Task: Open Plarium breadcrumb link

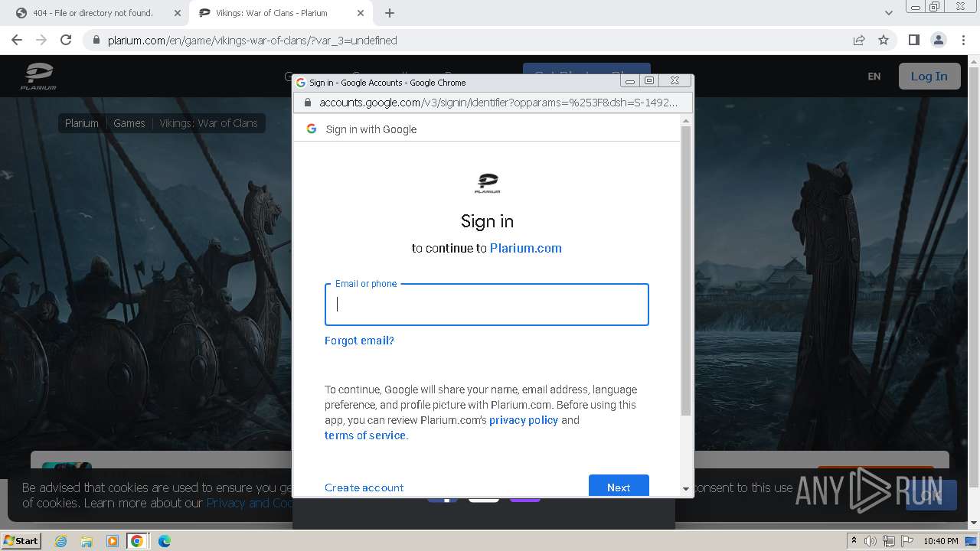Action: pos(82,123)
